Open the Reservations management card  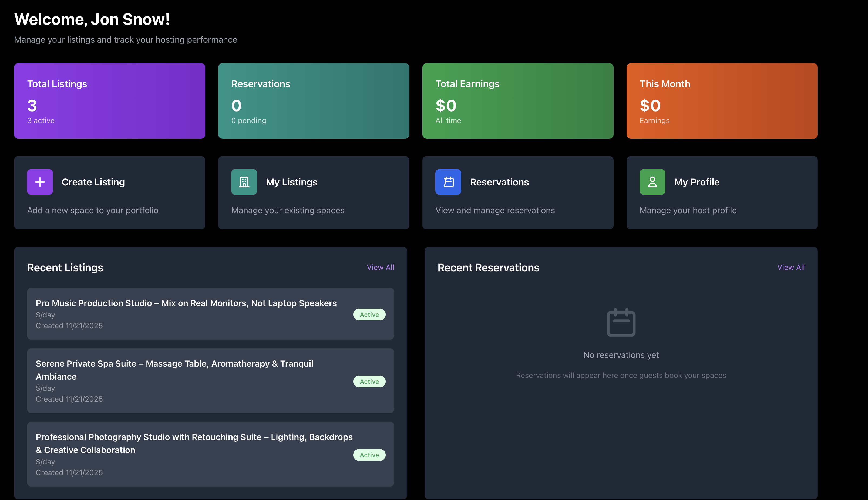point(517,193)
